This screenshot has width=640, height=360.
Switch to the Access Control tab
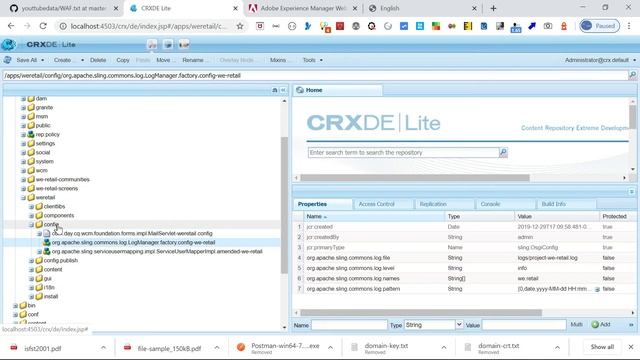pyautogui.click(x=376, y=204)
